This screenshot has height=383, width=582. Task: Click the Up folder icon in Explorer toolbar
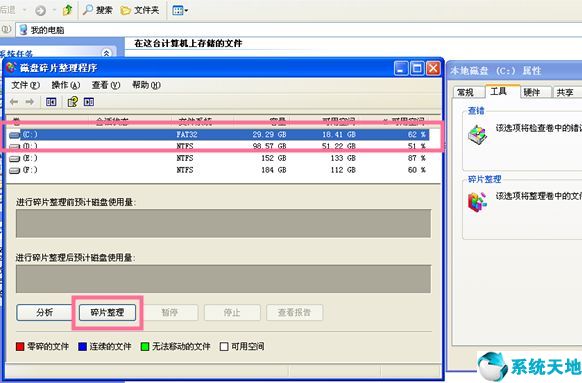(x=68, y=10)
